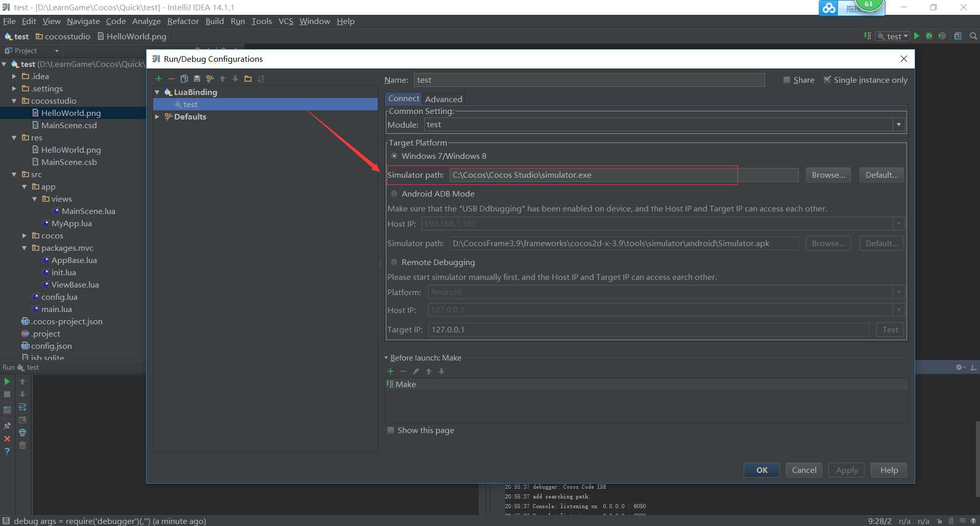Image resolution: width=980 pixels, height=526 pixels.
Task: Add new run configuration with plus icon
Action: click(x=159, y=79)
